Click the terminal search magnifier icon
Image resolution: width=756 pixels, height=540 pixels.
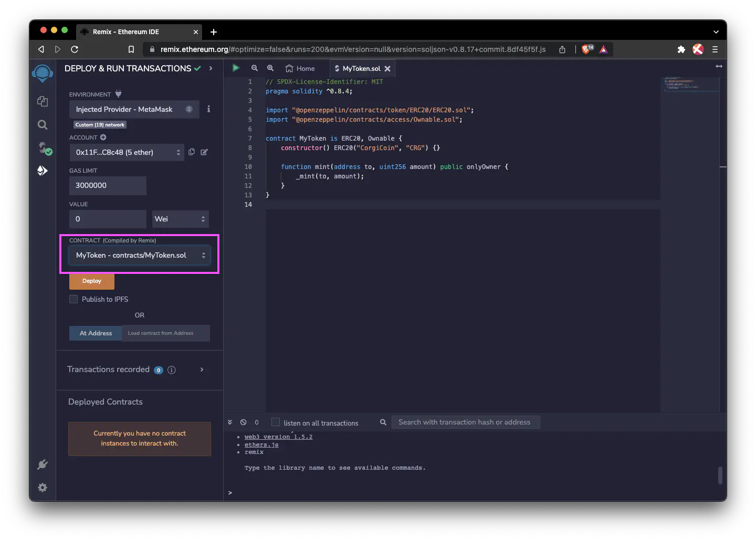383,422
